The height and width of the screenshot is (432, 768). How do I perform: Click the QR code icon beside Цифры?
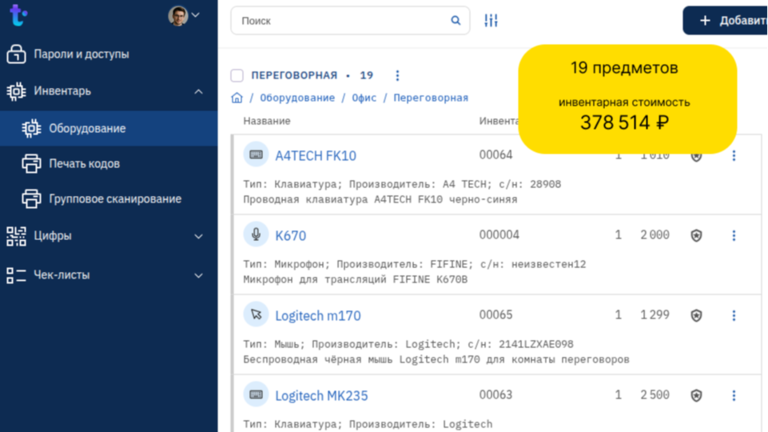coord(16,236)
